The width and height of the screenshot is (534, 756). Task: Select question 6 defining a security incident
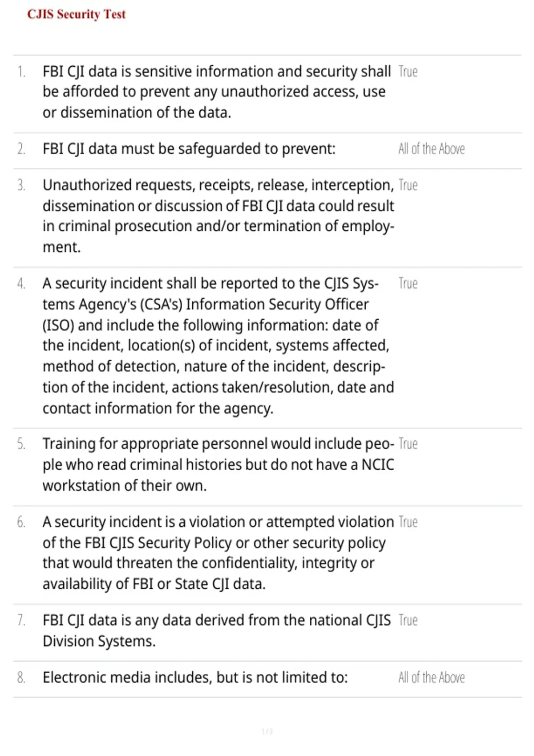218,553
